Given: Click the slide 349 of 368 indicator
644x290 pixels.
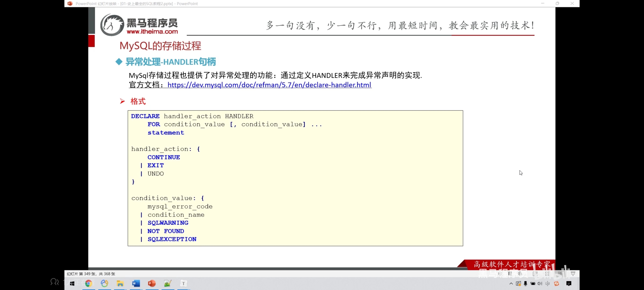Looking at the screenshot, I should [91, 274].
